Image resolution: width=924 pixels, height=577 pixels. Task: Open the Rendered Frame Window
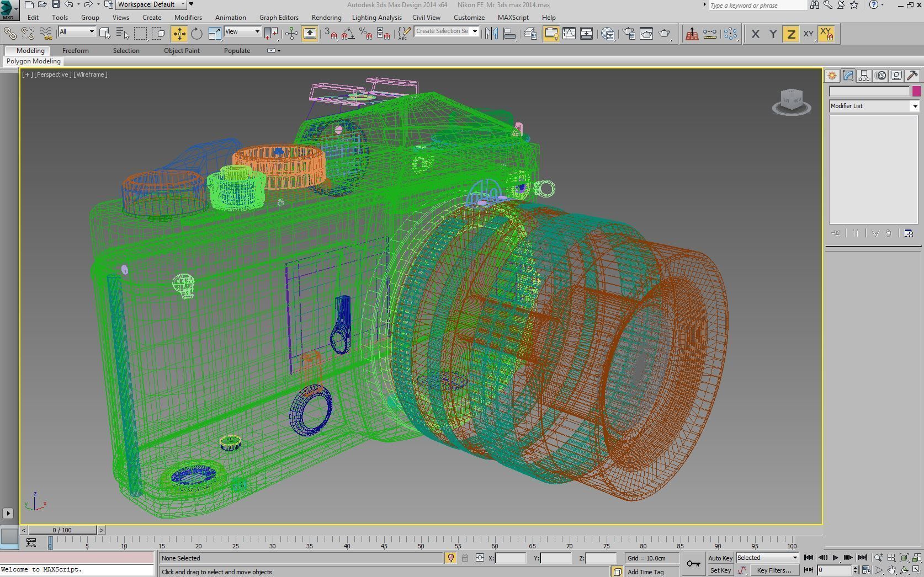click(646, 34)
